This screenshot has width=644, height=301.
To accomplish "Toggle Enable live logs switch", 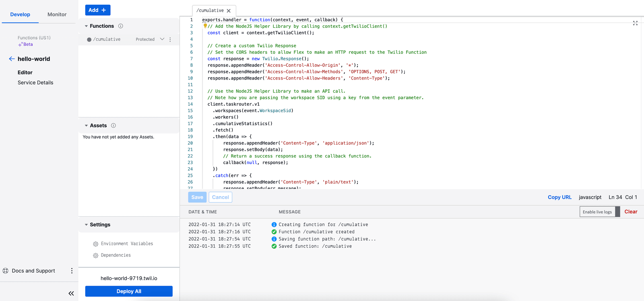I will pyautogui.click(x=600, y=212).
